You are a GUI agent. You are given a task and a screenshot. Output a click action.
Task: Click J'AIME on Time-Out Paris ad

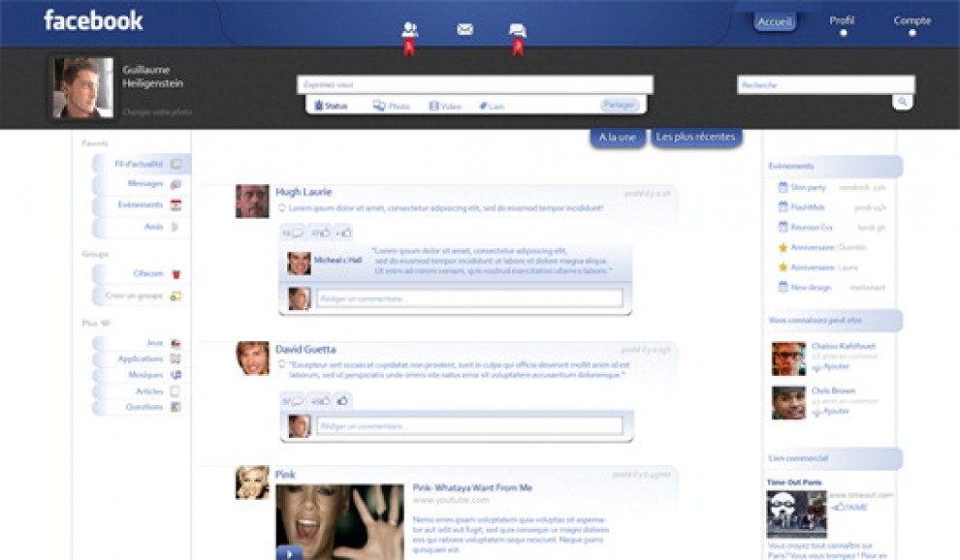848,507
